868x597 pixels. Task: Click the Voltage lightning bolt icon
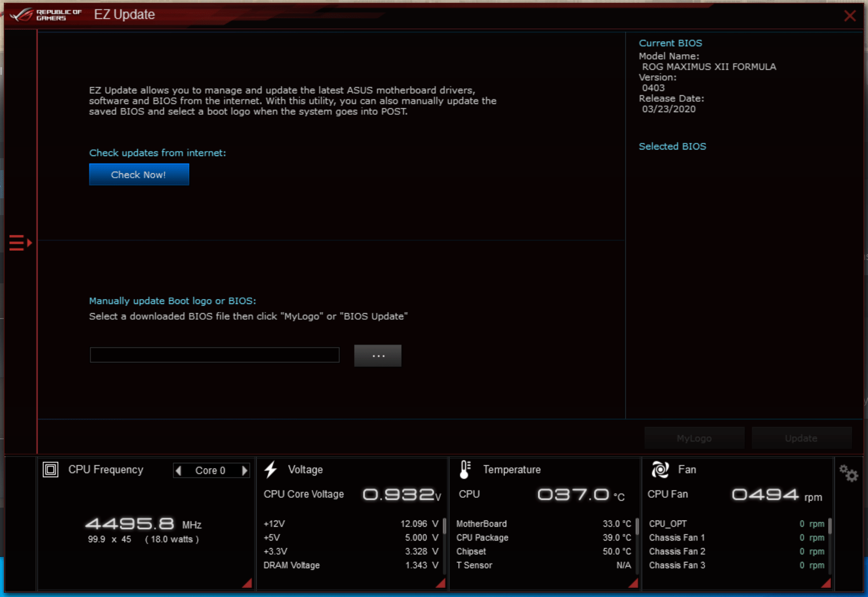pyautogui.click(x=271, y=470)
